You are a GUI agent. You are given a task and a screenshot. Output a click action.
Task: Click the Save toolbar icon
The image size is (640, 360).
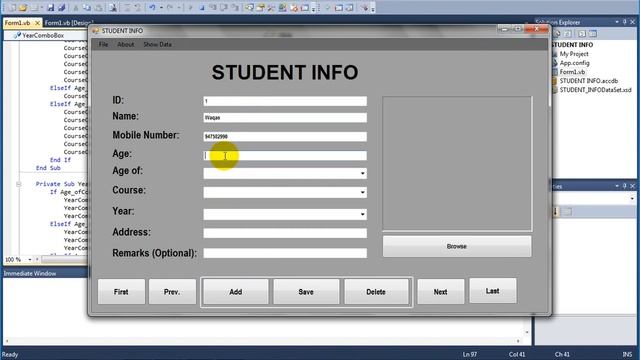(51, 8)
